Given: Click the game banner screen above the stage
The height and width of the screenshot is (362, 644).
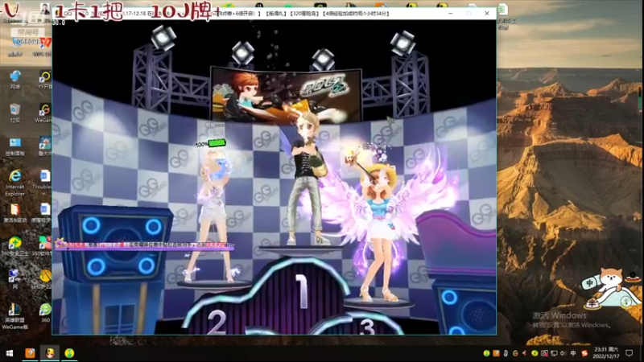Looking at the screenshot, I should tap(287, 96).
